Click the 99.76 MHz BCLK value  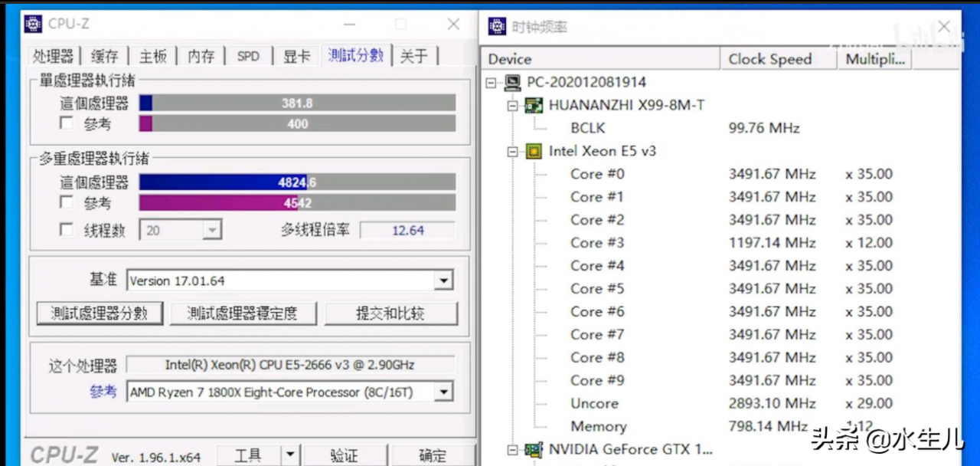764,128
